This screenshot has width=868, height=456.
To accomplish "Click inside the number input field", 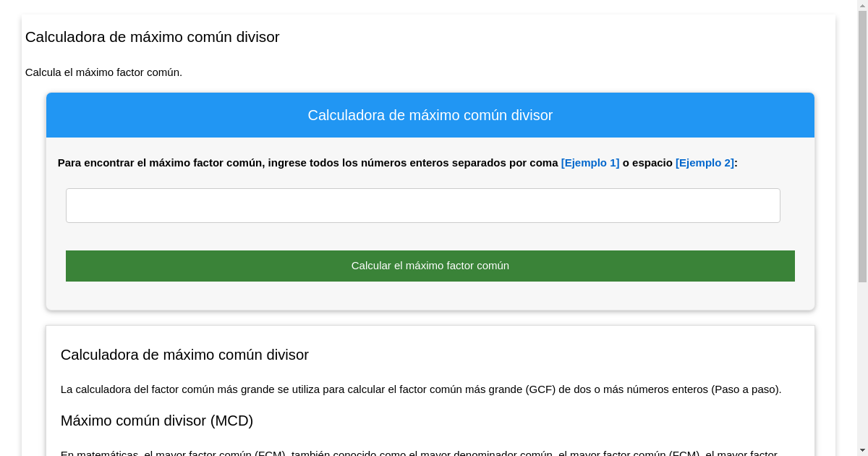I will pos(422,206).
